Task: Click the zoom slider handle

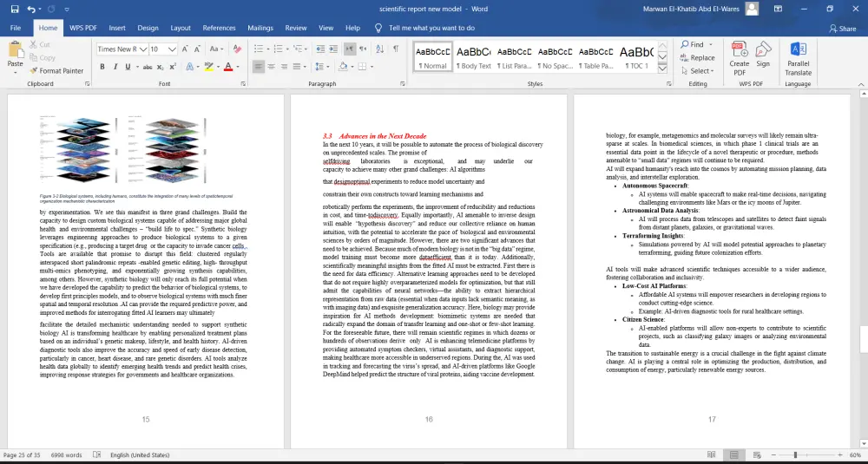Action: 795,455
